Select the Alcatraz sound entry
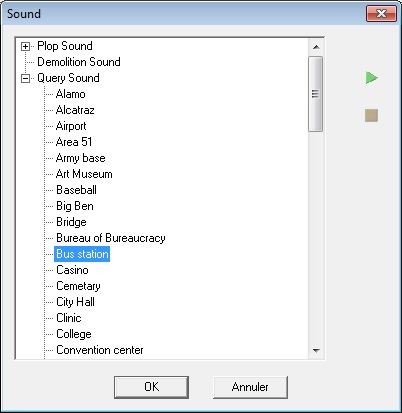 click(x=75, y=110)
